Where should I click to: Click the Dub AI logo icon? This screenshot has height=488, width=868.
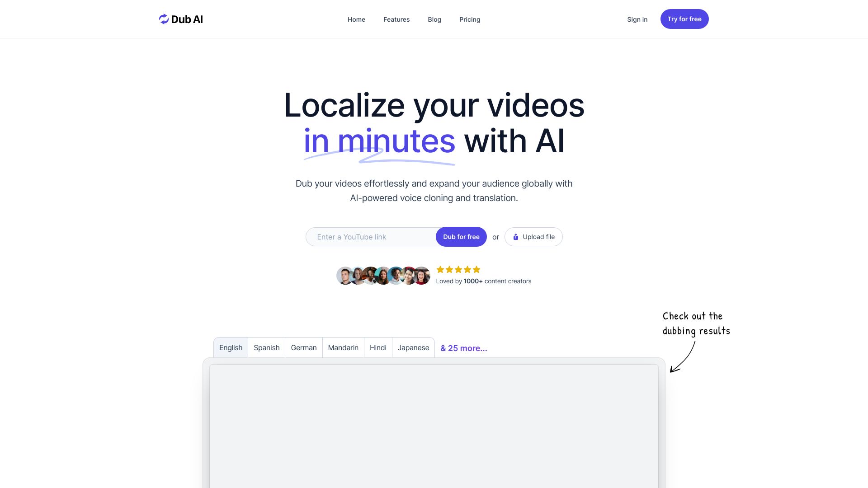tap(162, 19)
